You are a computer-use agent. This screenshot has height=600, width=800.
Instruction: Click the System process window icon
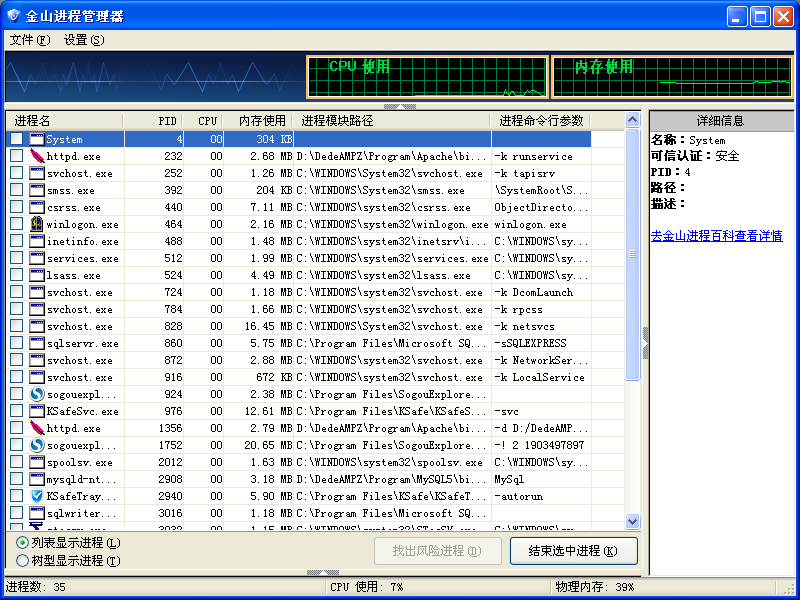pos(37,139)
